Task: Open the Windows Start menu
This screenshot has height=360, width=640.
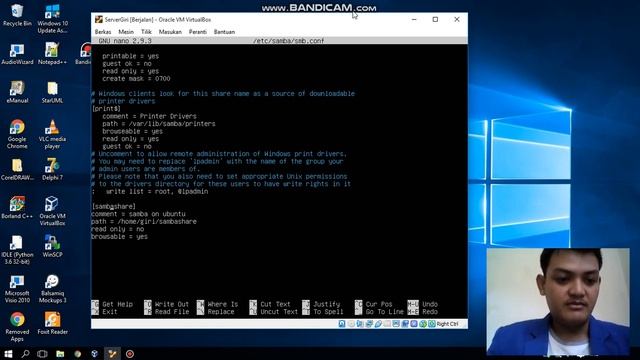Action: 8,353
